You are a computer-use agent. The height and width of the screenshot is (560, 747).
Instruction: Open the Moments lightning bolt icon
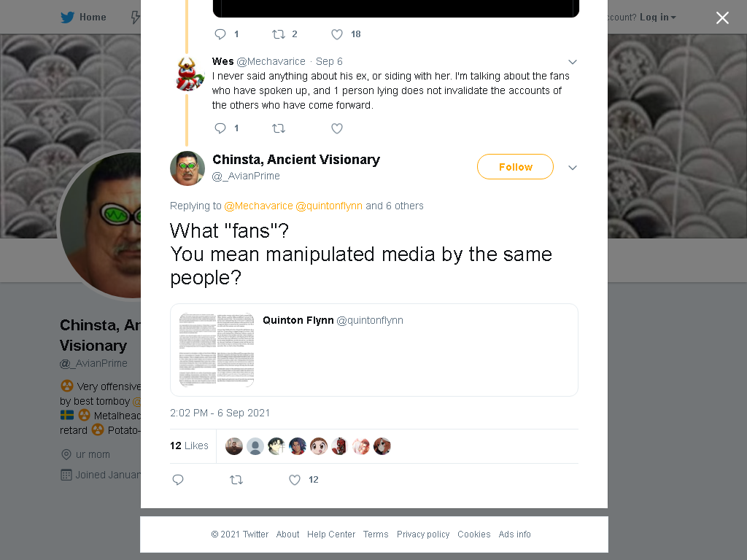pos(135,17)
